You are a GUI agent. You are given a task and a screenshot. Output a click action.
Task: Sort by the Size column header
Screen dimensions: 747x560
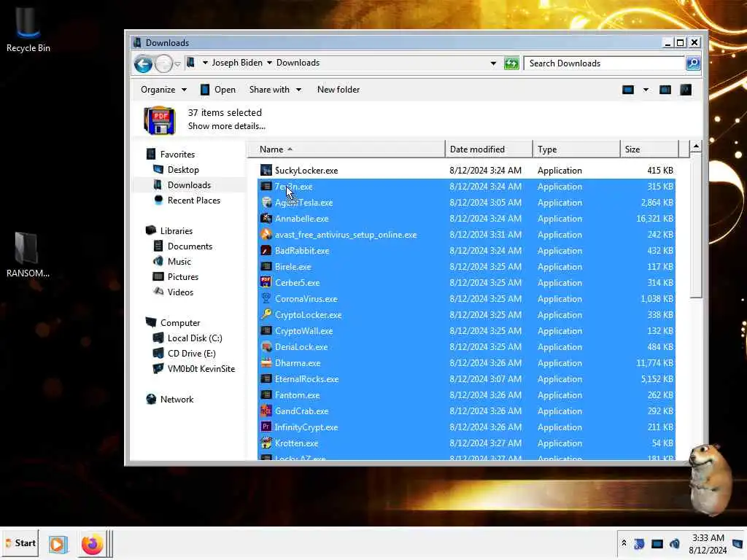(x=649, y=149)
